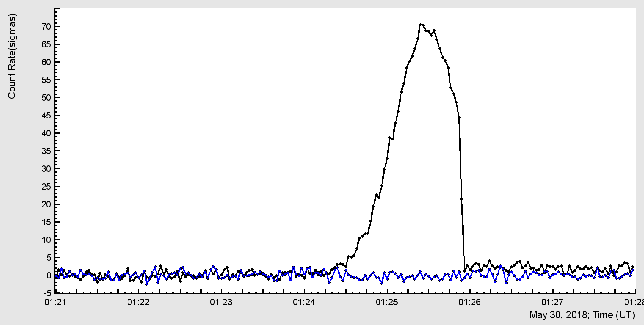
Task: Click the 10 y-axis tick label
Action: click(46, 240)
